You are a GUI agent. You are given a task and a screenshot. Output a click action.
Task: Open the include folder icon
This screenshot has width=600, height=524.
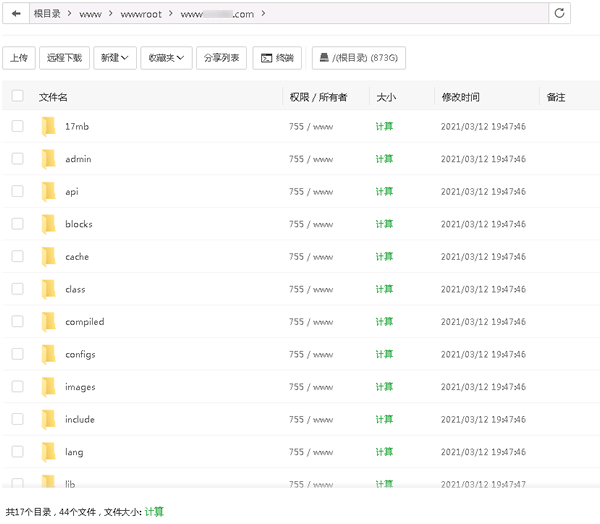(x=49, y=419)
